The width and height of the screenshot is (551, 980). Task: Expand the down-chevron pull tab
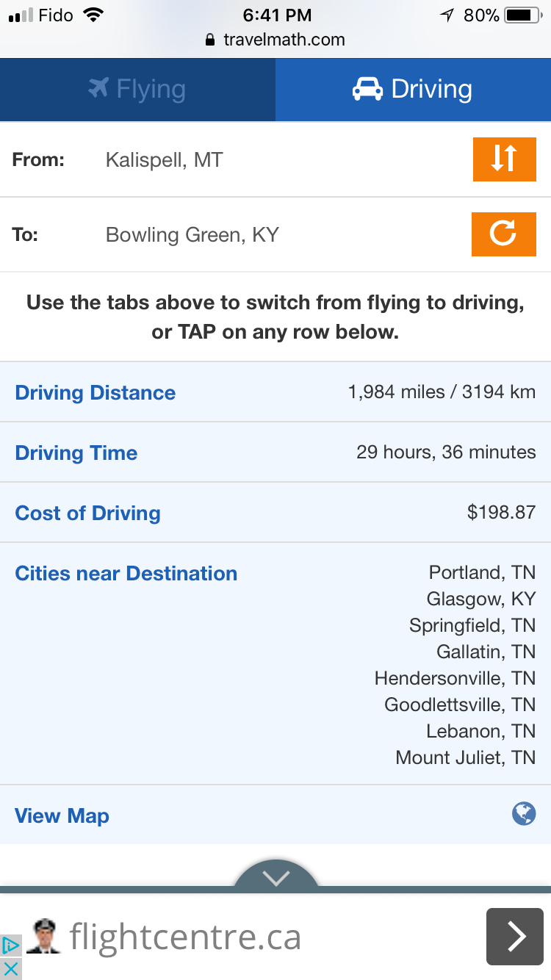click(x=276, y=877)
